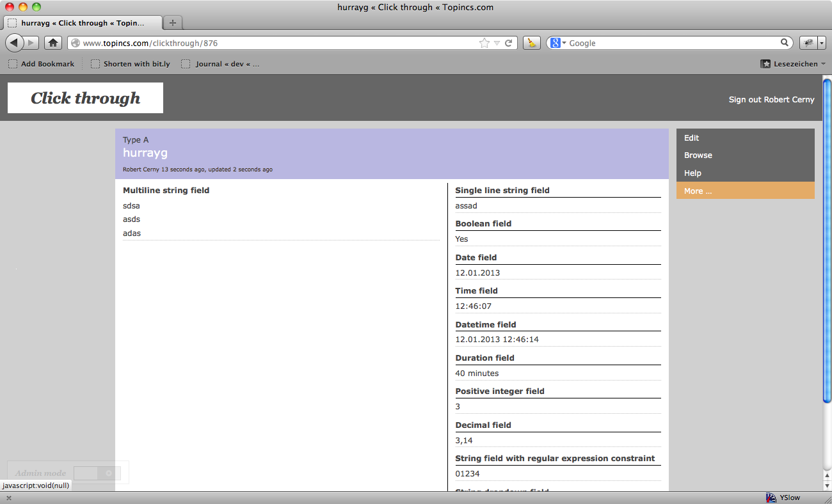
Task: Click the magnifier icon in Google search box
Action: (785, 43)
